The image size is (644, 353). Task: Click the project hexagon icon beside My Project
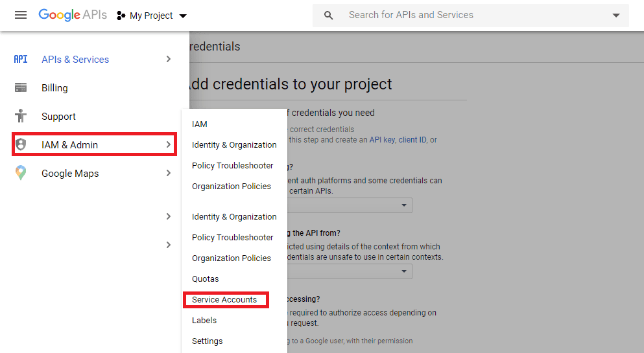coord(121,16)
